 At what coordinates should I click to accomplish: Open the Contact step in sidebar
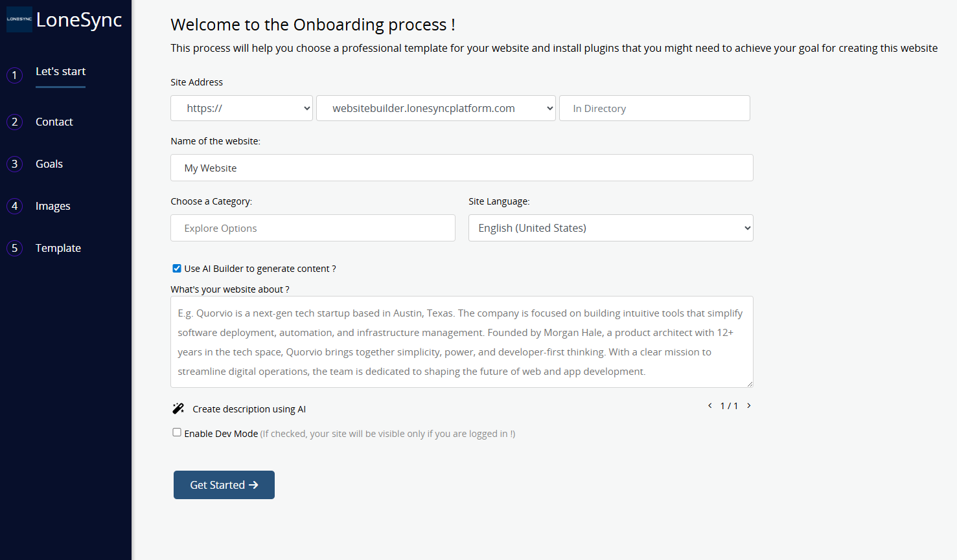coord(54,122)
